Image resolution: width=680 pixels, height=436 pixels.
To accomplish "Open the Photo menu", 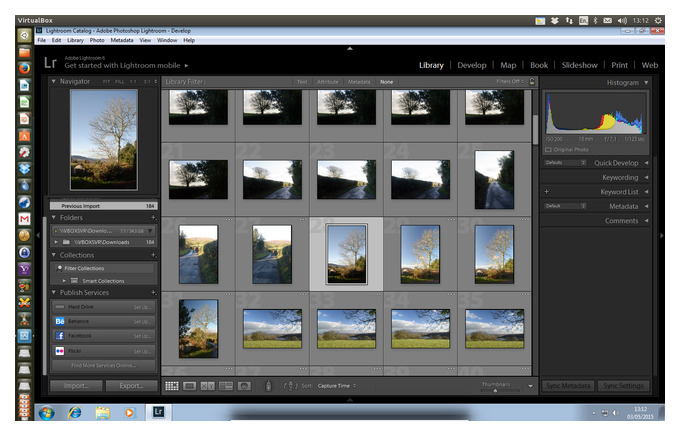I will tap(97, 40).
